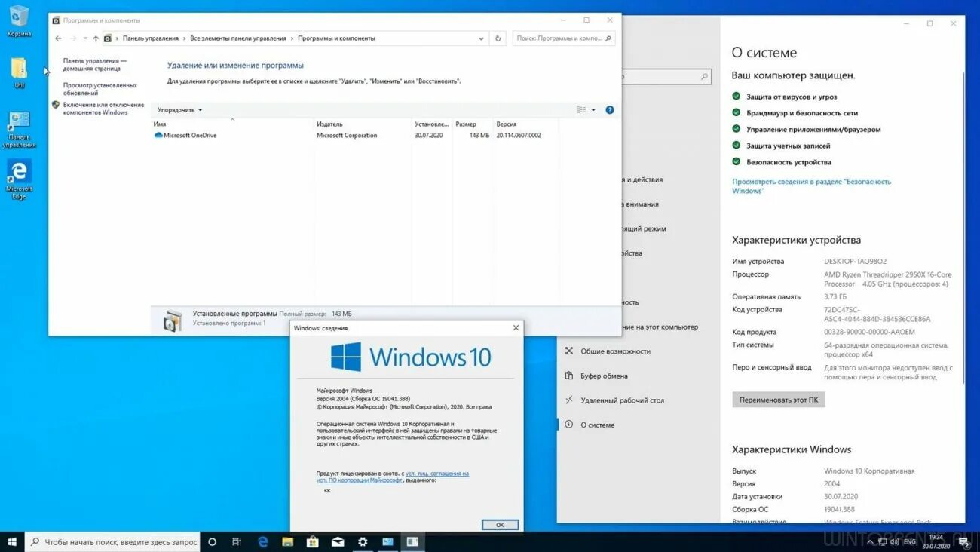Select Общие возможности in Settings sidebar
980x552 pixels.
click(x=615, y=351)
